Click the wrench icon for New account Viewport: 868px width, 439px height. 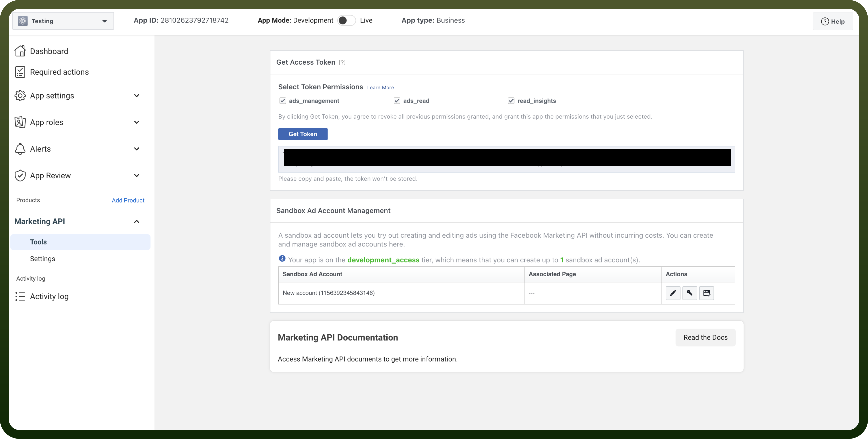(x=690, y=293)
